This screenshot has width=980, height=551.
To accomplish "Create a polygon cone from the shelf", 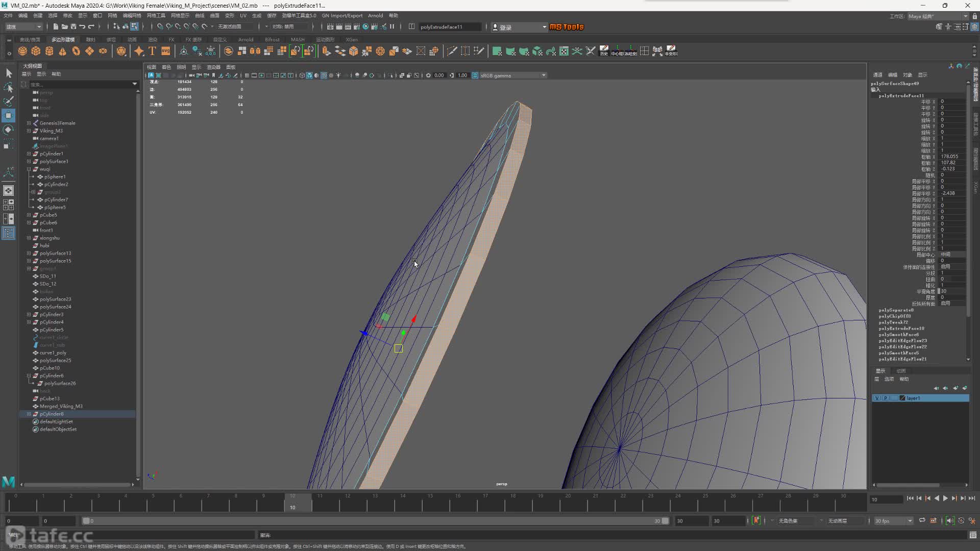I will (63, 51).
